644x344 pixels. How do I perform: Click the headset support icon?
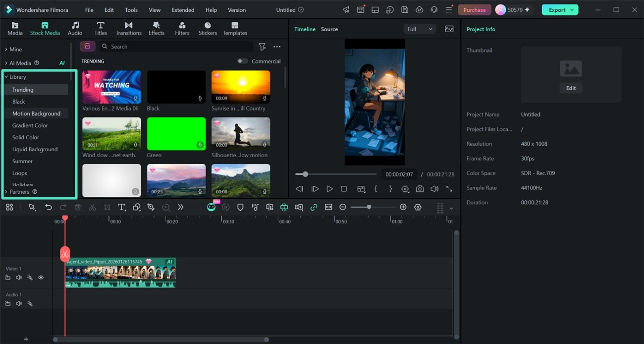[434, 10]
